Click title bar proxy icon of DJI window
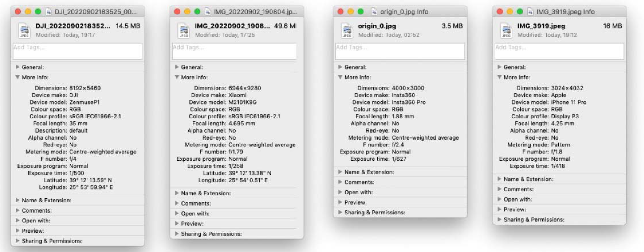The width and height of the screenshot is (644, 252). tap(49, 12)
